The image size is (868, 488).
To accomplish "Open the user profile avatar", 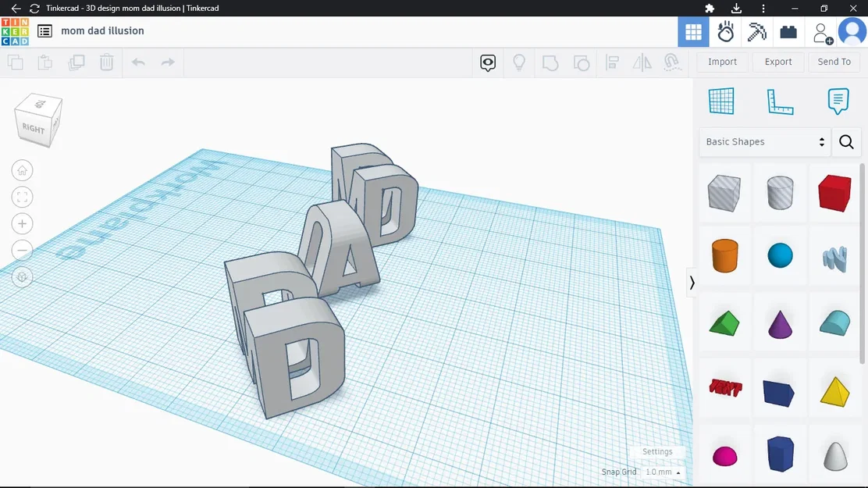I will (852, 31).
